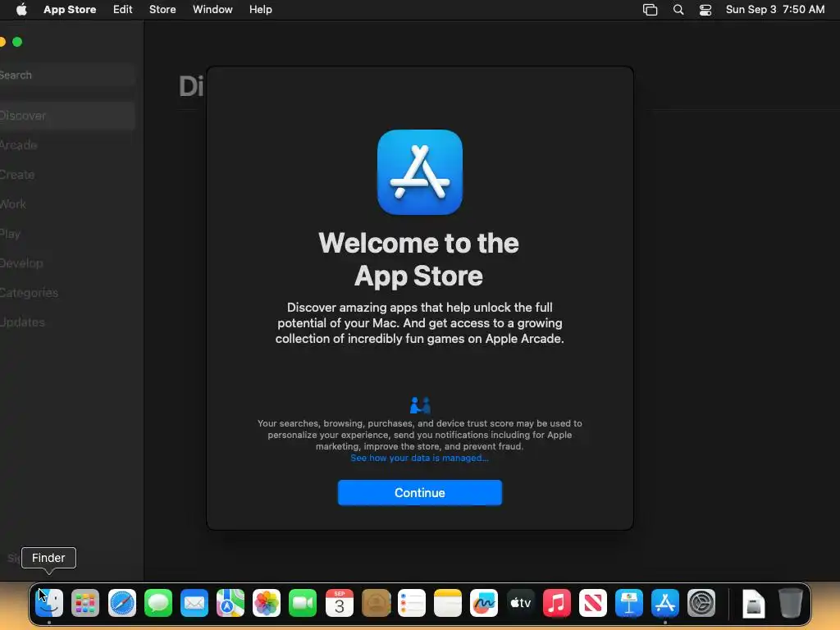Click Spotlight search icon in menu bar
This screenshot has height=630, width=840.
click(x=678, y=10)
